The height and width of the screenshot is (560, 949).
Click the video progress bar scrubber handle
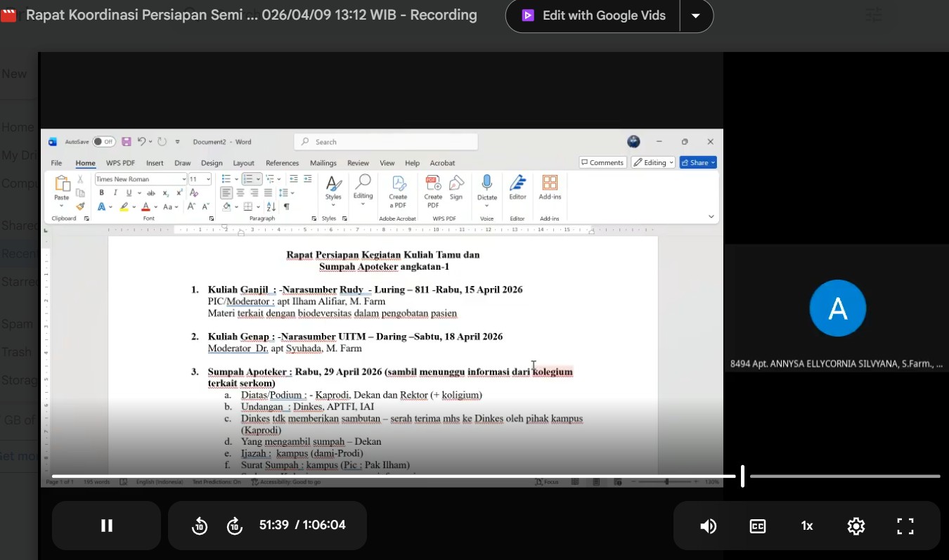point(742,476)
